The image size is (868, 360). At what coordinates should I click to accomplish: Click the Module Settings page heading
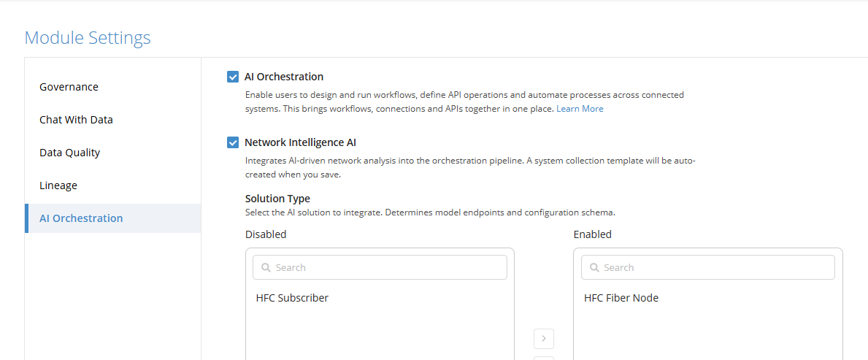point(88,38)
